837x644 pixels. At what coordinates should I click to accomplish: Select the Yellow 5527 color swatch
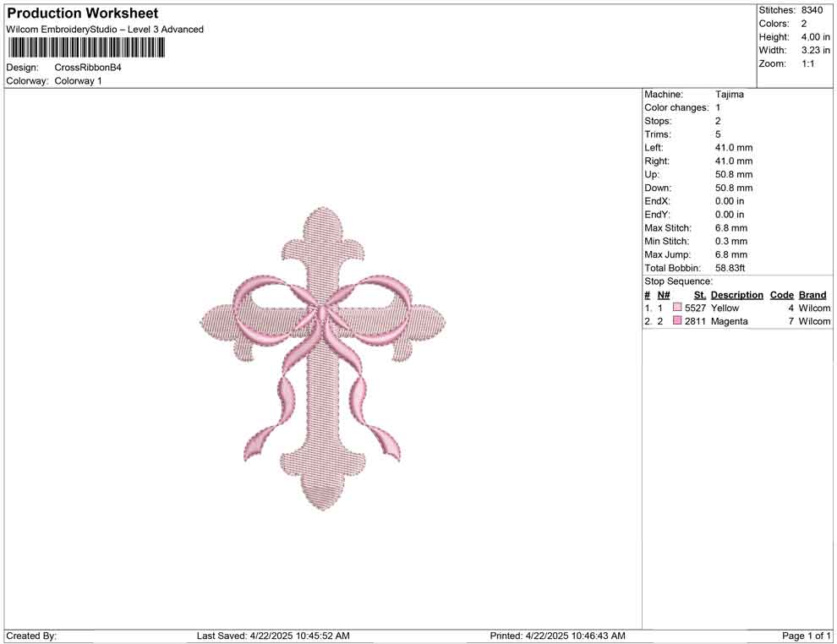click(x=676, y=308)
